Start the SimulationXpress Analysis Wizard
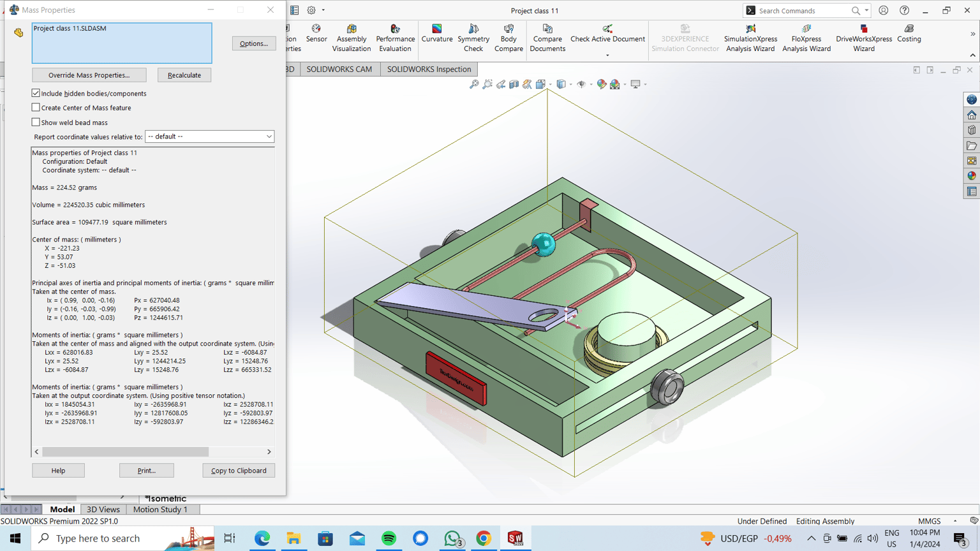Screen dimensions: 980x551 (x=750, y=38)
